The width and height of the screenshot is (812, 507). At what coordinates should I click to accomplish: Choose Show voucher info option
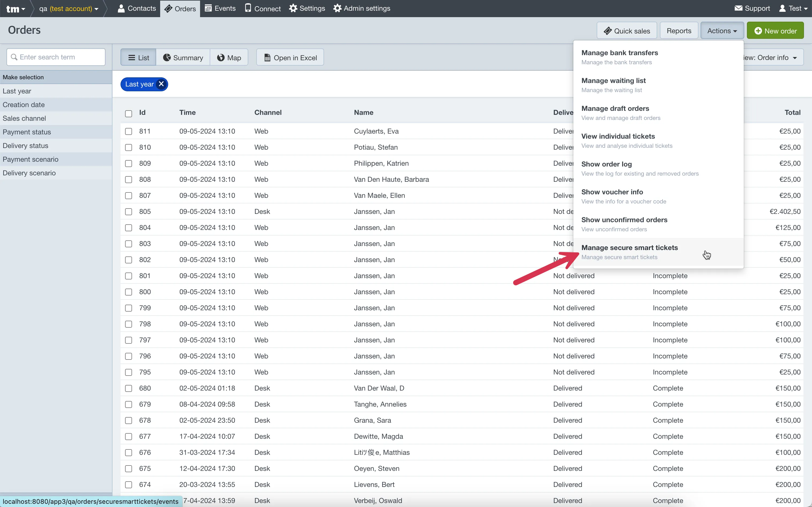click(x=658, y=196)
